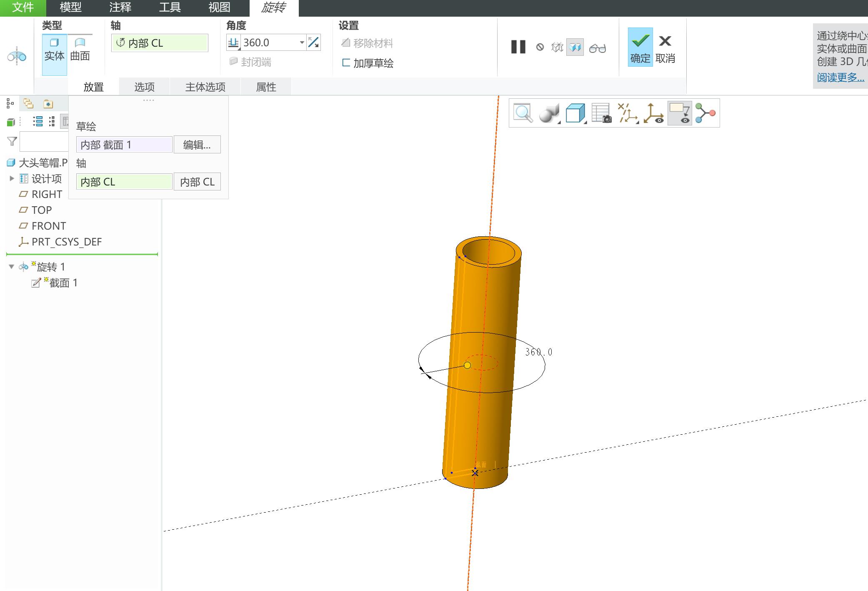The image size is (868, 591).
Task: Pause the revolve feature preview
Action: click(518, 47)
